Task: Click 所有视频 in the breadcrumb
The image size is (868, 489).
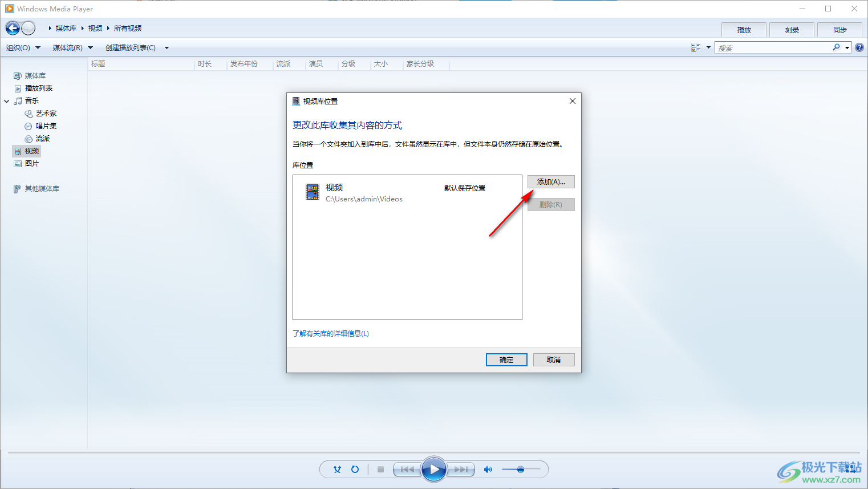Action: tap(128, 28)
